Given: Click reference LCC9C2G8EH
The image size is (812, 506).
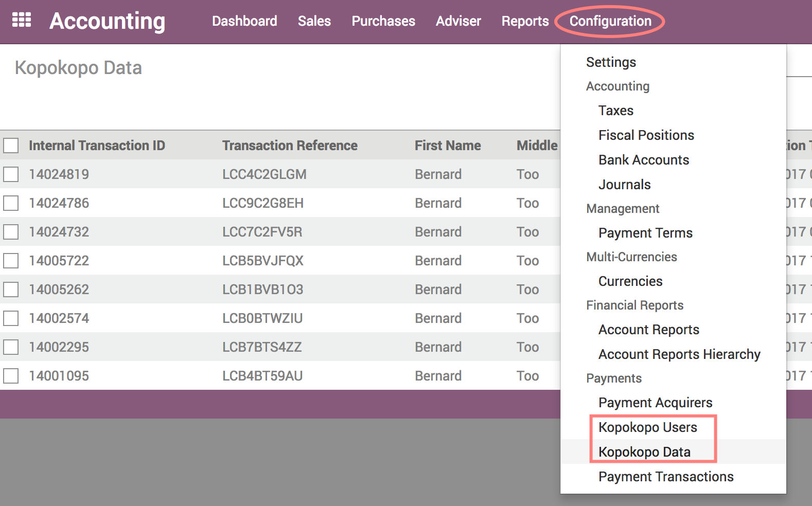Looking at the screenshot, I should 263,203.
